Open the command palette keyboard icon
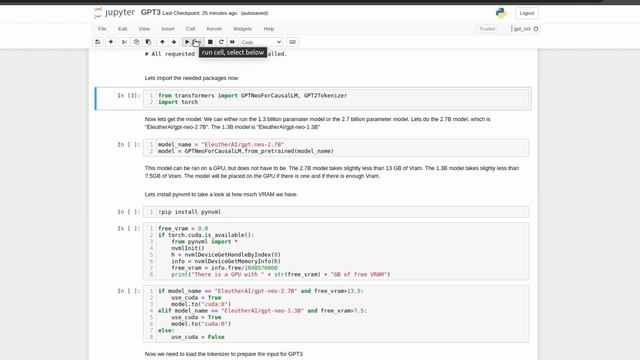This screenshot has height=360, width=640. point(292,42)
